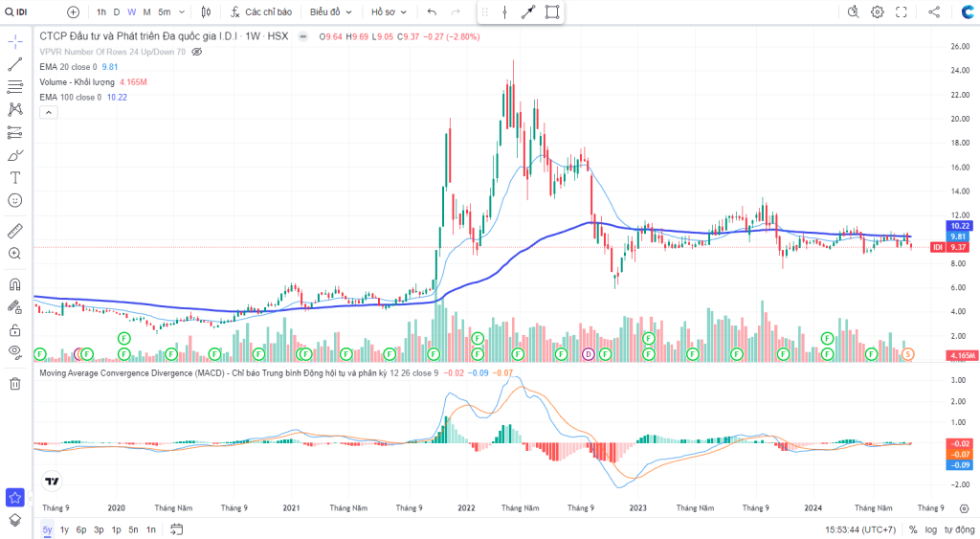Toggle log scale at bottom right
This screenshot has width=980, height=539.
[x=930, y=529]
